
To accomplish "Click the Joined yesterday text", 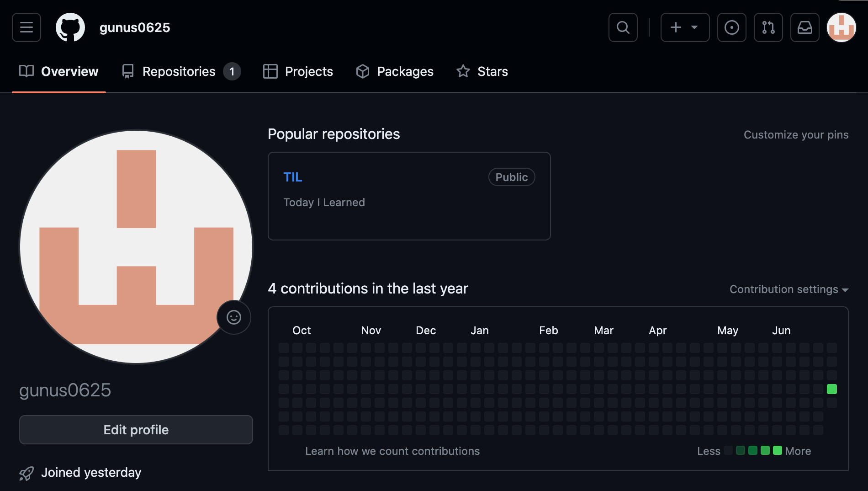I will coord(91,472).
